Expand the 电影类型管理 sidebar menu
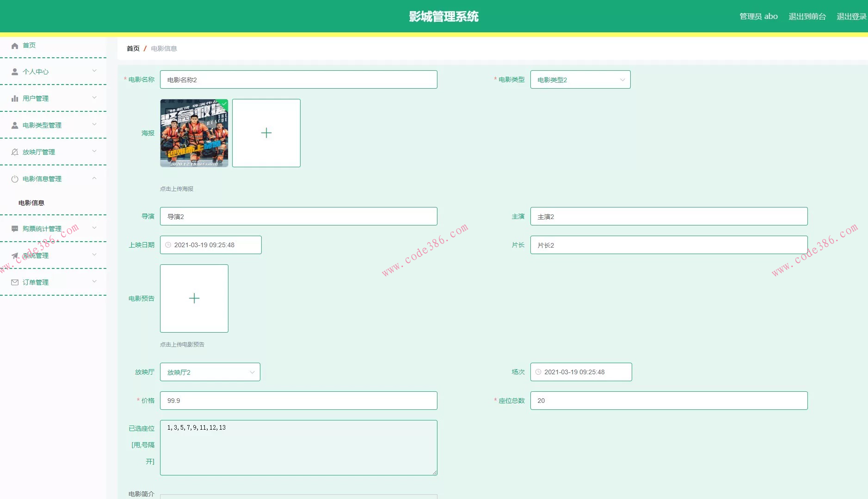868x499 pixels. tap(53, 125)
